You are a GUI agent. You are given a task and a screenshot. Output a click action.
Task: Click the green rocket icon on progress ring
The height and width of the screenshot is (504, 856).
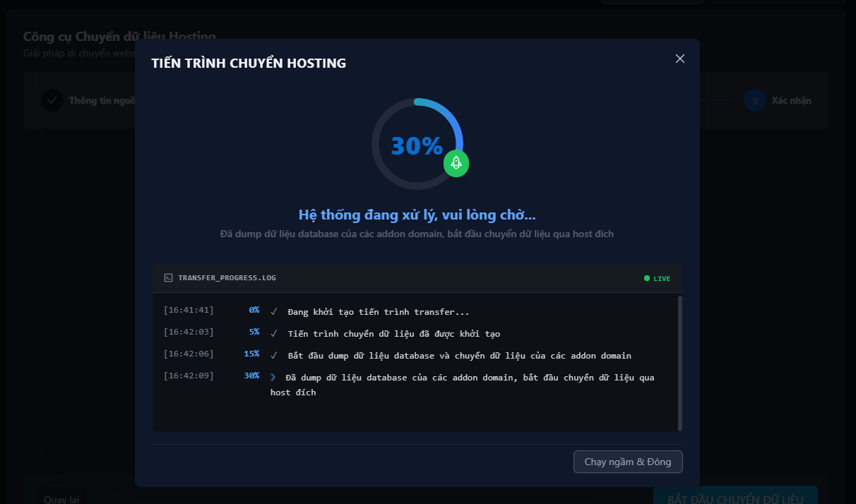456,164
